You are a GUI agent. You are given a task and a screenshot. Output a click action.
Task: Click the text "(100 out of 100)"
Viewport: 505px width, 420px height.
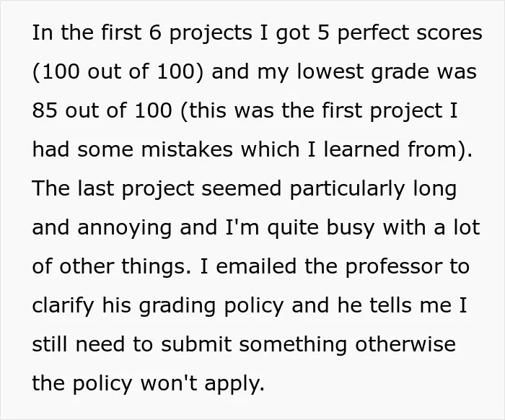[x=118, y=71]
